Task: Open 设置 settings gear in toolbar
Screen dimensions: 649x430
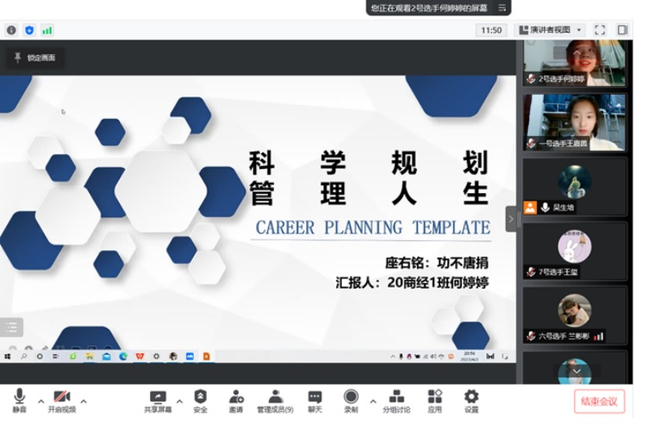Action: pyautogui.click(x=471, y=398)
